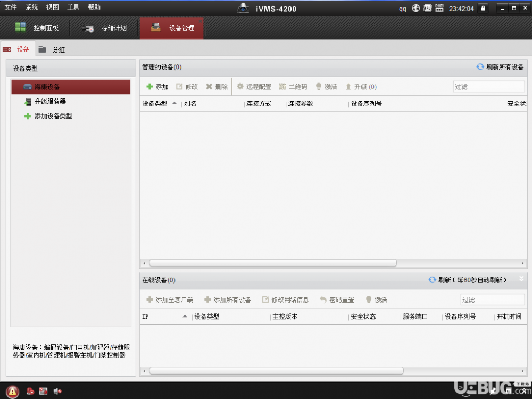Toggle the alarm sound speaker icon
The height and width of the screenshot is (399, 532).
pos(57,392)
